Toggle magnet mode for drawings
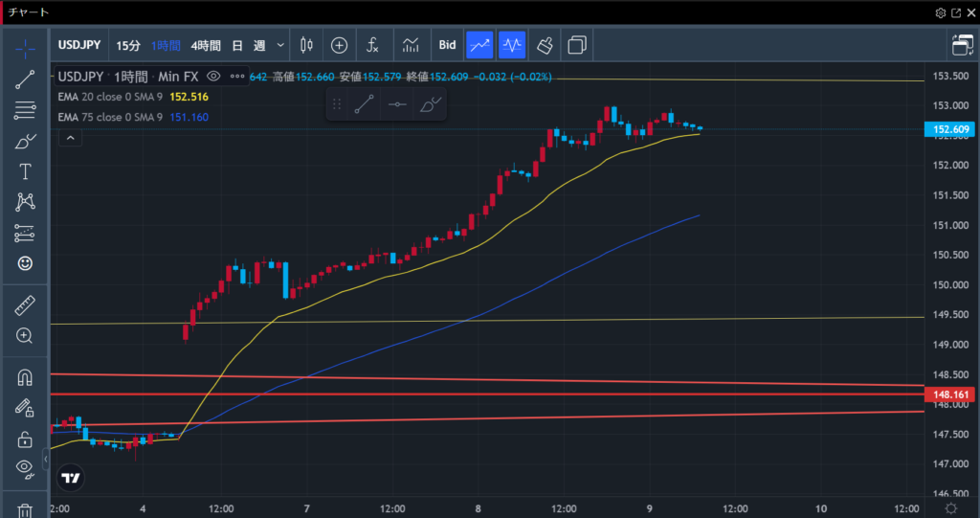 pyautogui.click(x=25, y=377)
